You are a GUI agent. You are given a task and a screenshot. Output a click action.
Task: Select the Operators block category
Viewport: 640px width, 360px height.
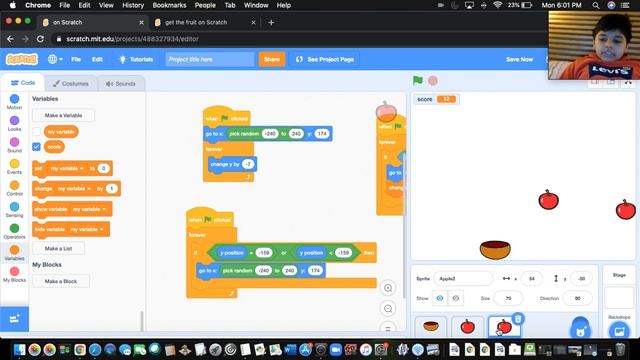(14, 231)
